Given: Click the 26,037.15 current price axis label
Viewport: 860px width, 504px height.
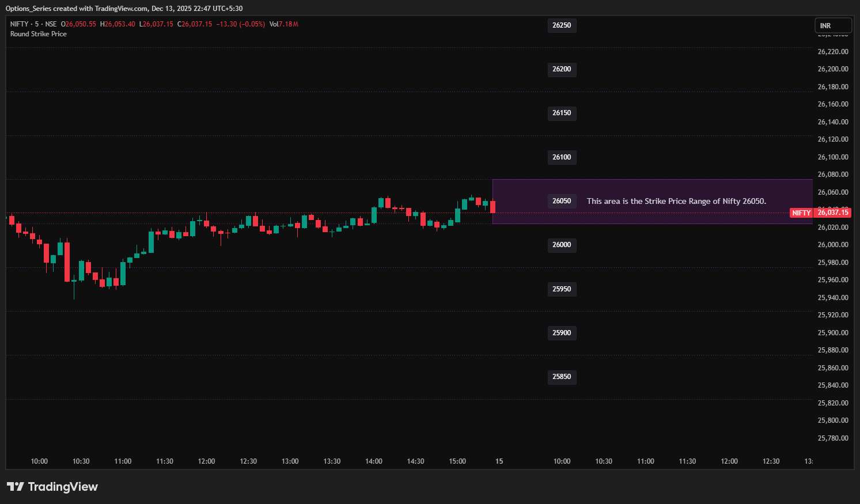Looking at the screenshot, I should (x=833, y=213).
